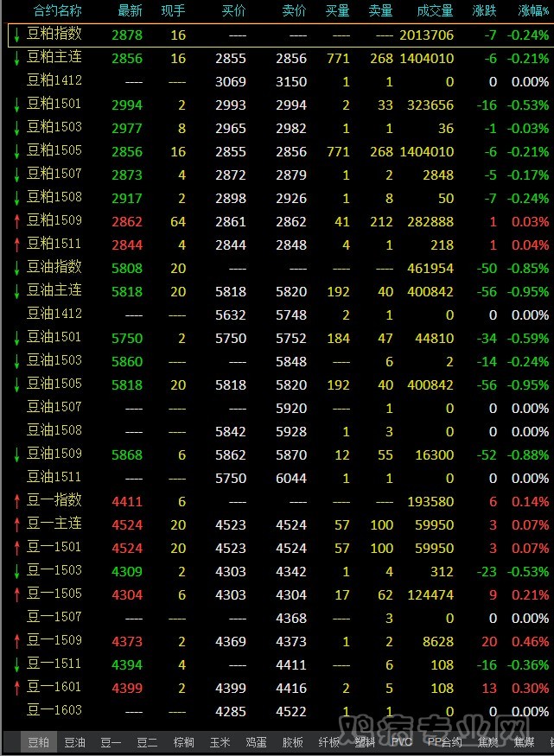Sort by 现手 column header

(x=173, y=10)
